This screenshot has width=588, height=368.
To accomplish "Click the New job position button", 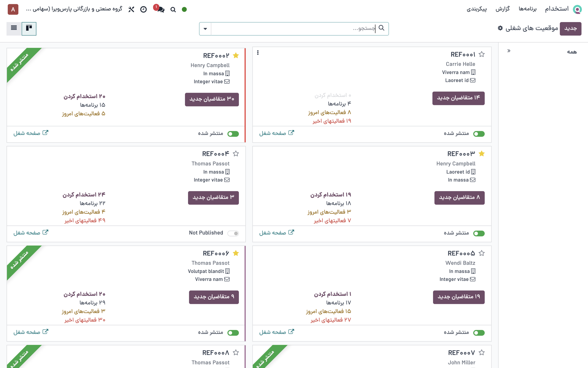I will pos(571,29).
